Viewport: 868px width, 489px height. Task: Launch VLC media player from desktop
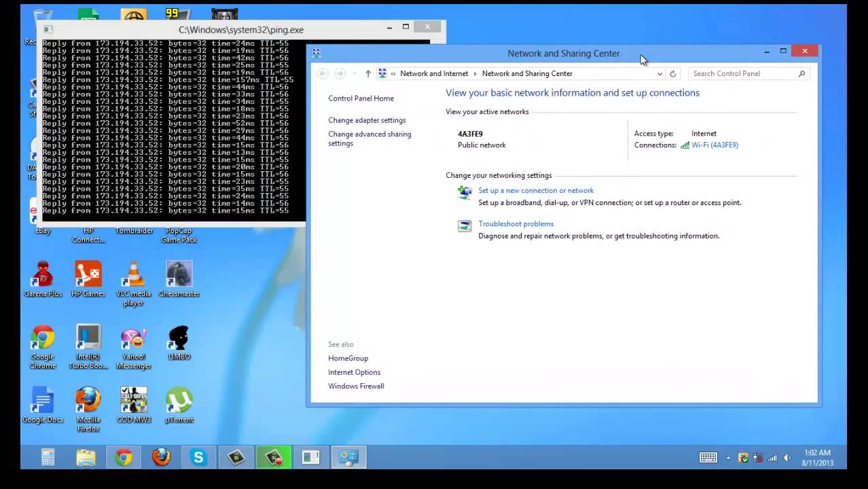(x=134, y=283)
